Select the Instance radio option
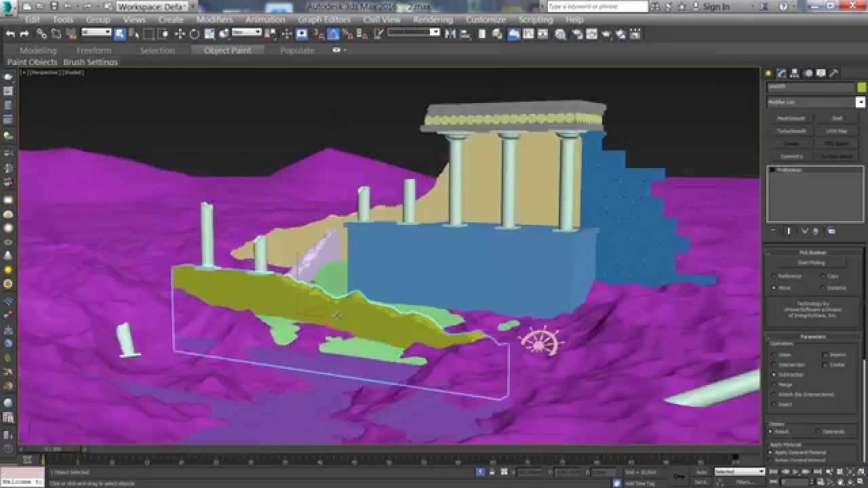Screen dimensions: 868x488 (x=823, y=287)
